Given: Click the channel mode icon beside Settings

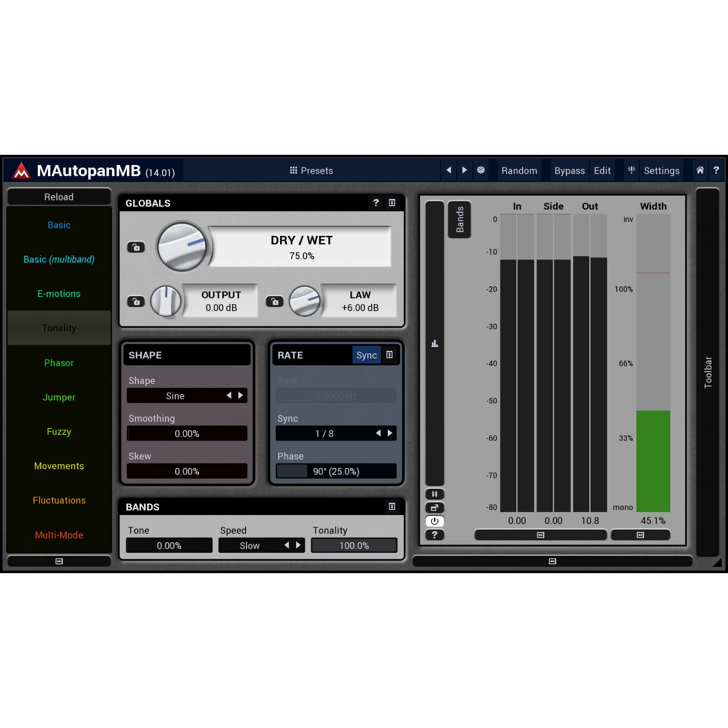Looking at the screenshot, I should pyautogui.click(x=631, y=170).
